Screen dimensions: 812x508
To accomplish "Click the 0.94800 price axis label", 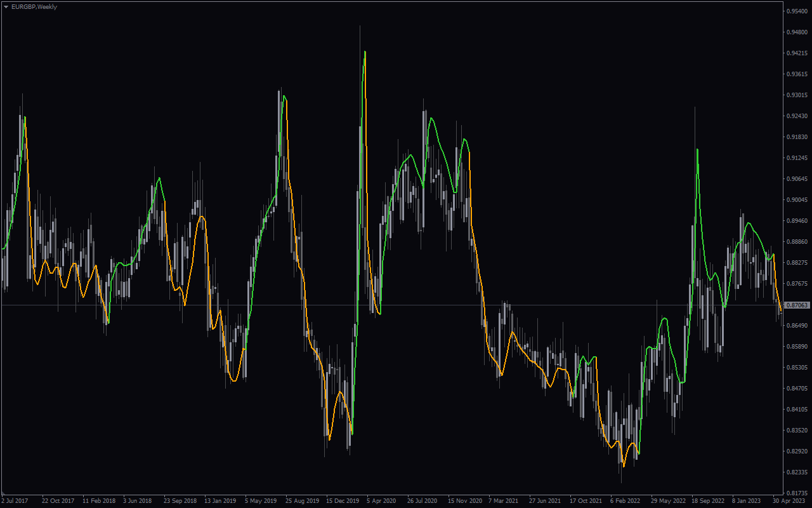I will pyautogui.click(x=797, y=32).
